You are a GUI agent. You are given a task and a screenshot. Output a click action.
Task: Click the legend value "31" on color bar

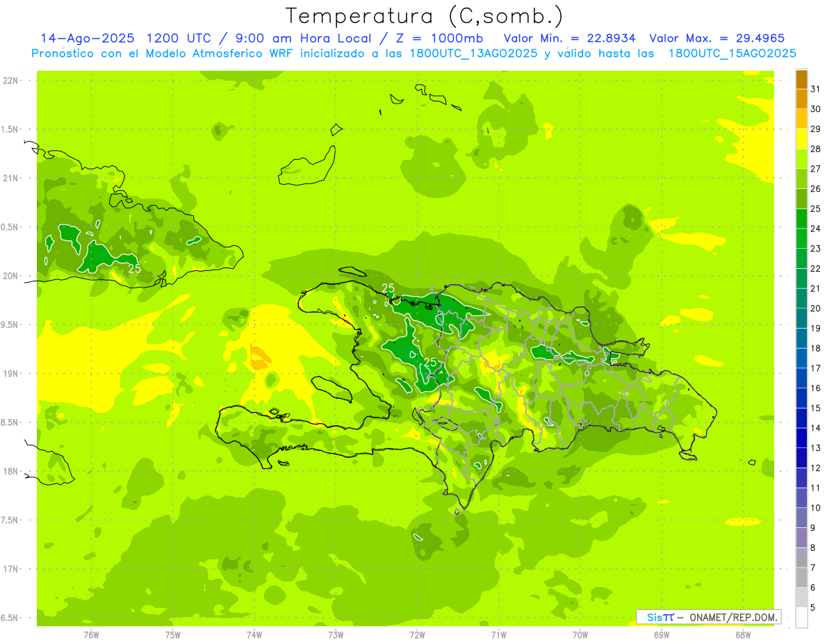tap(816, 89)
